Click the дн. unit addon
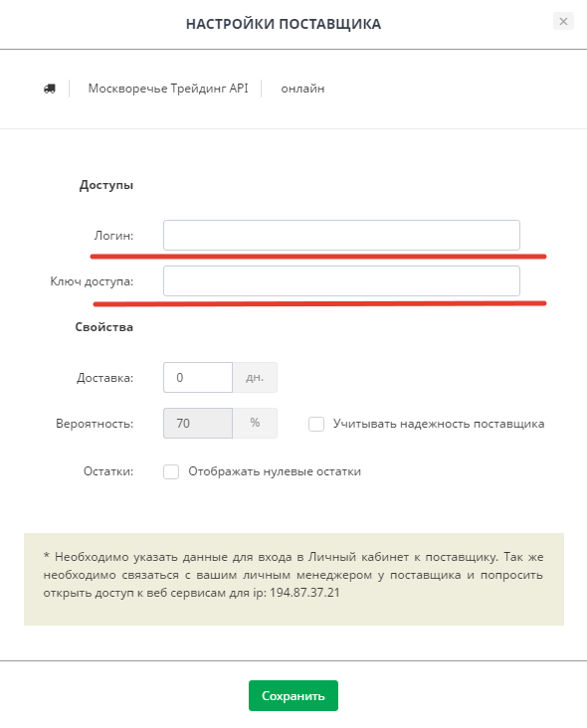587x728 pixels. 255,378
